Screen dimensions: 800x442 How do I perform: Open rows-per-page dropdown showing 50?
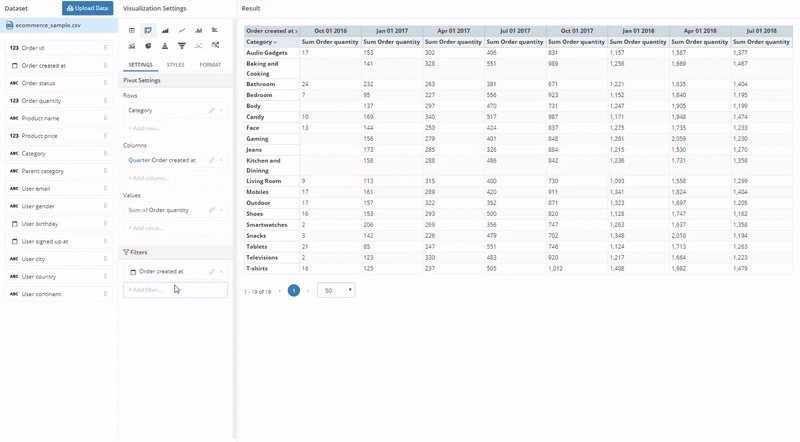335,290
